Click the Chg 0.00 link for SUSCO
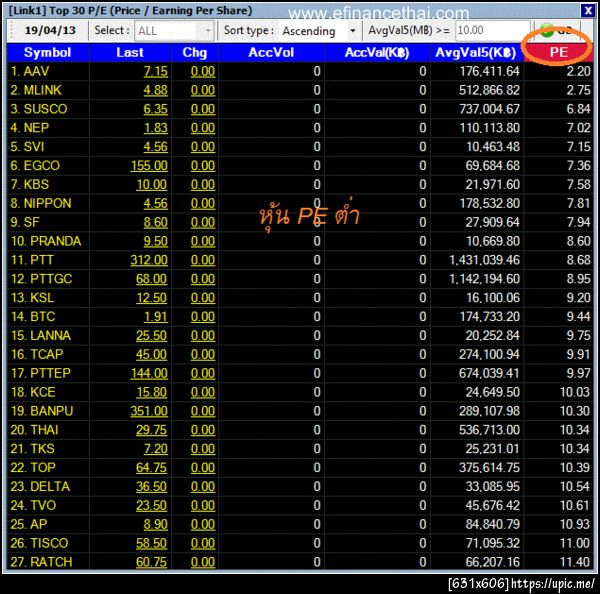600x594 pixels. click(203, 109)
